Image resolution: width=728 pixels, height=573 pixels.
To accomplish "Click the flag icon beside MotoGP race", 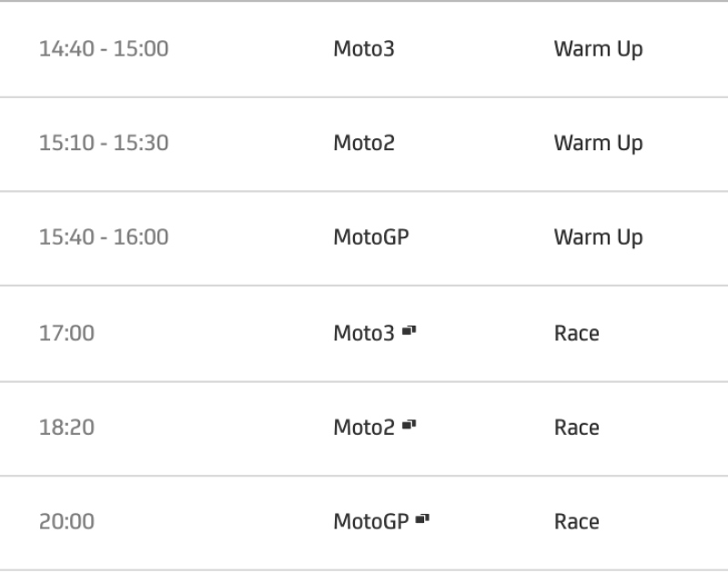I will pos(422,521).
